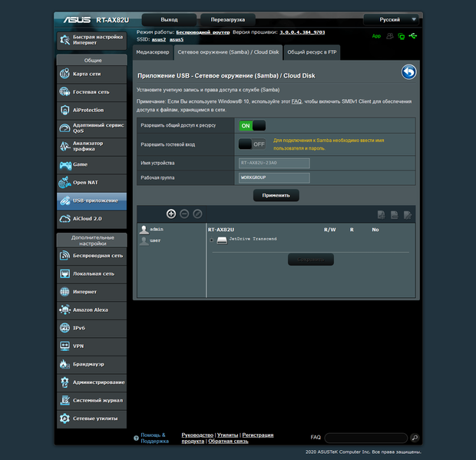476x460 pixels.
Task: Open Локальная сеть settings
Action: tap(91, 274)
